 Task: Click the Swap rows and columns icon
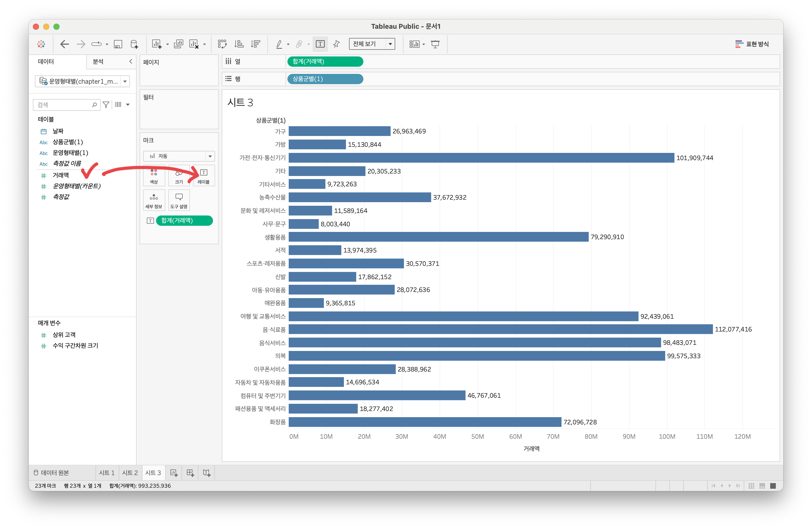(222, 44)
